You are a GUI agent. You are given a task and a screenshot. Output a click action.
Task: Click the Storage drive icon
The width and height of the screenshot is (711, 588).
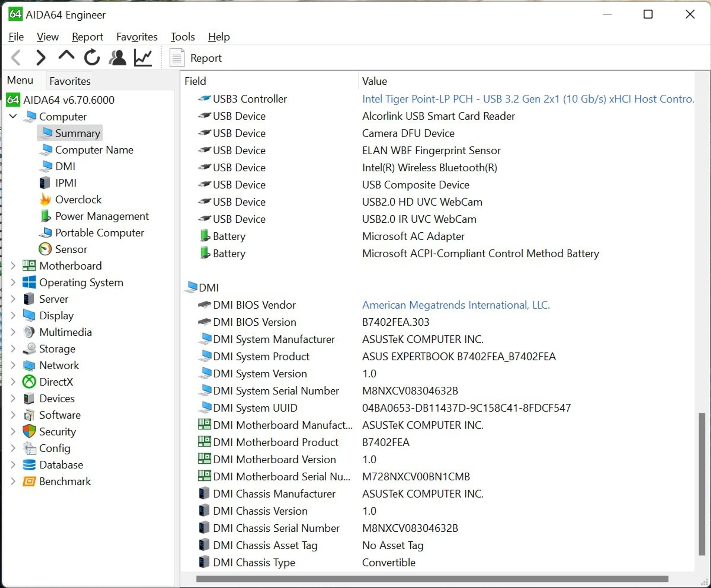29,349
